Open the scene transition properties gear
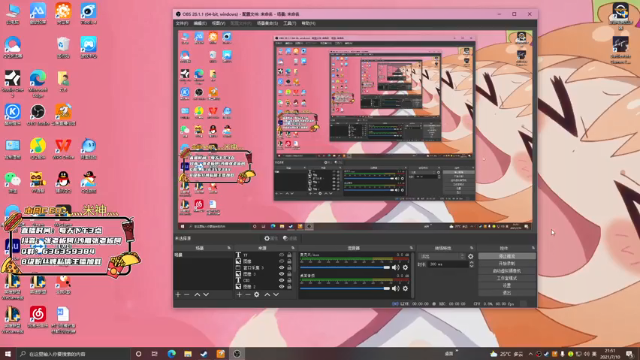The image size is (640, 360). (471, 256)
